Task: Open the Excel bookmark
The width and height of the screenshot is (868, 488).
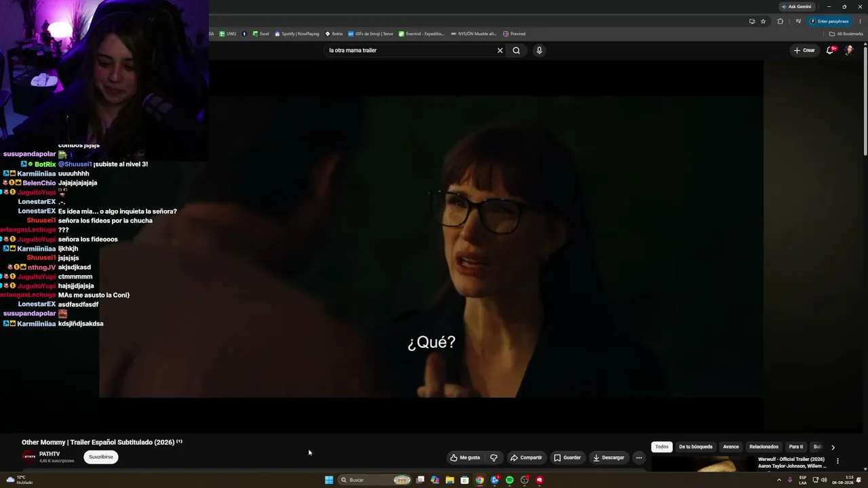Action: tap(261, 34)
